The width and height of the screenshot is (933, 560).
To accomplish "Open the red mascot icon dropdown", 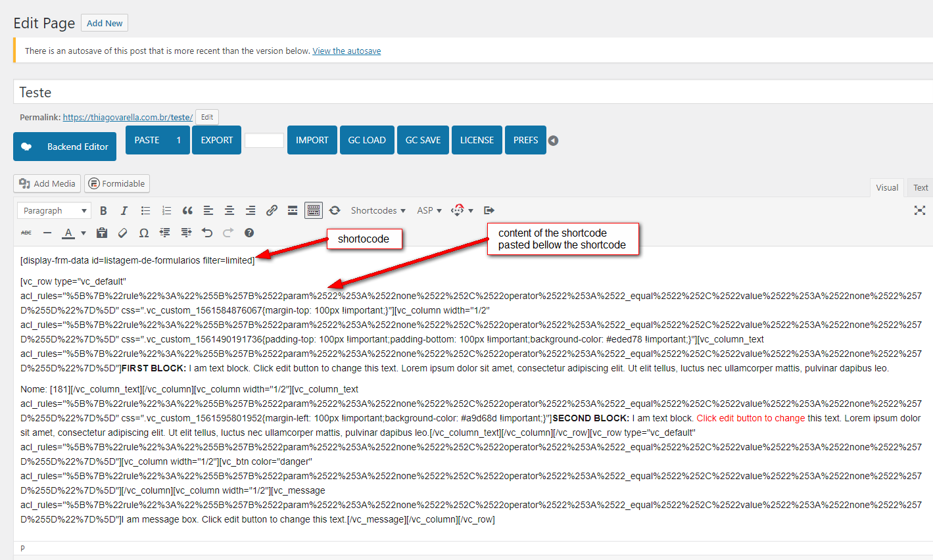I will point(462,210).
